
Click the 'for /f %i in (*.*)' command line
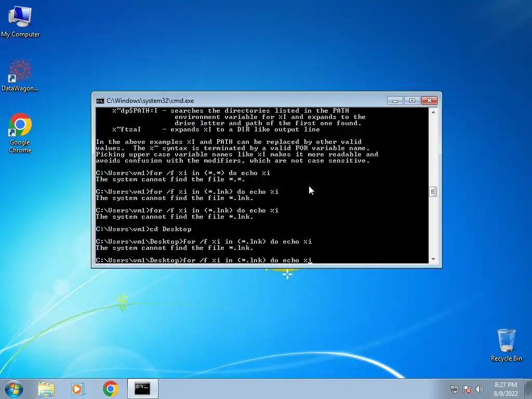coord(183,173)
